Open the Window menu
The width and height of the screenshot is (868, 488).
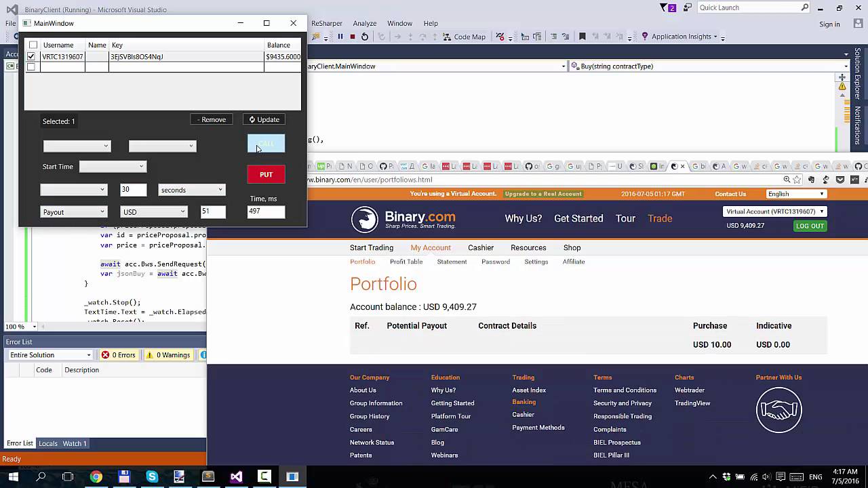click(399, 23)
